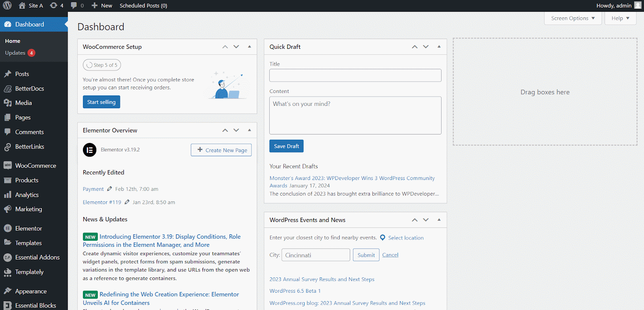Viewport: 644px width, 310px height.
Task: Click the location pin icon
Action: point(383,238)
